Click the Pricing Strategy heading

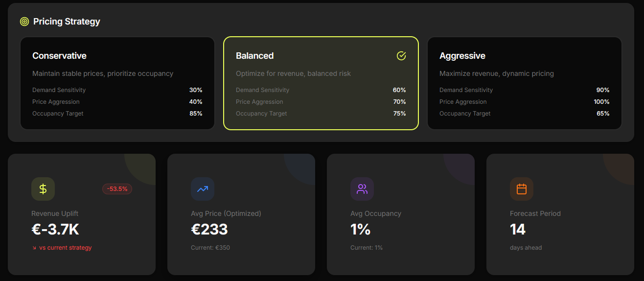tap(67, 22)
